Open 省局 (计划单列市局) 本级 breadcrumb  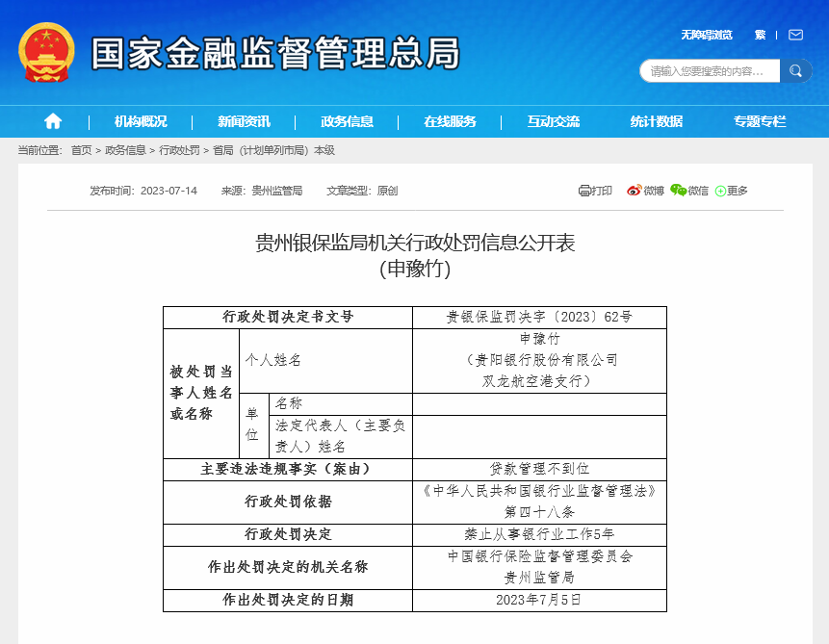coord(273,150)
